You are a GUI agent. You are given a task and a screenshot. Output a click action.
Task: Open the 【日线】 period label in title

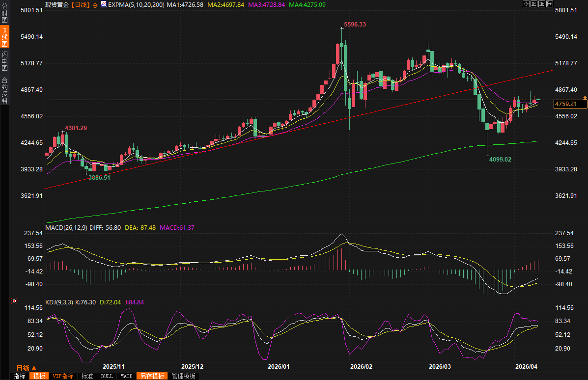[80, 4]
